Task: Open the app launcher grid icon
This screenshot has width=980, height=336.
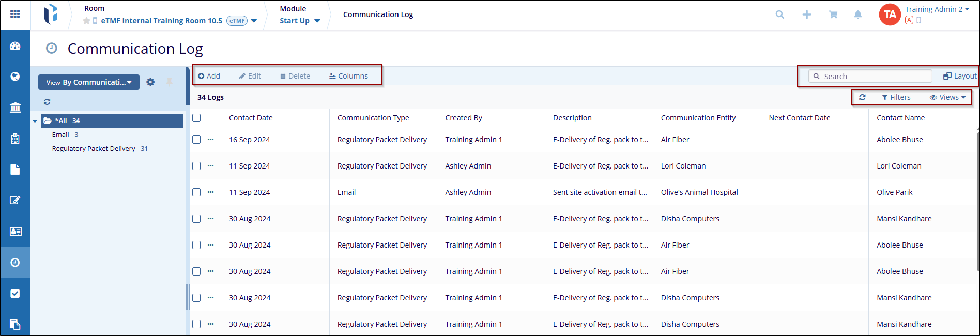Action: (15, 14)
